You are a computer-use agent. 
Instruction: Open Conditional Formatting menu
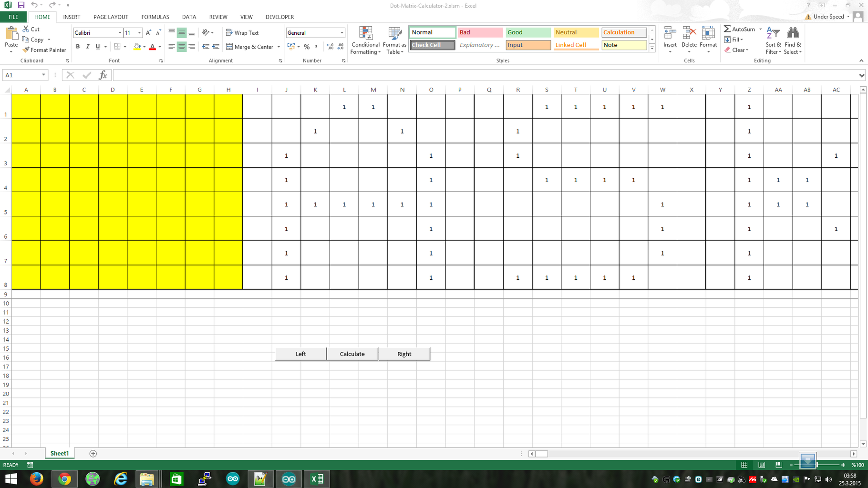[x=365, y=41]
